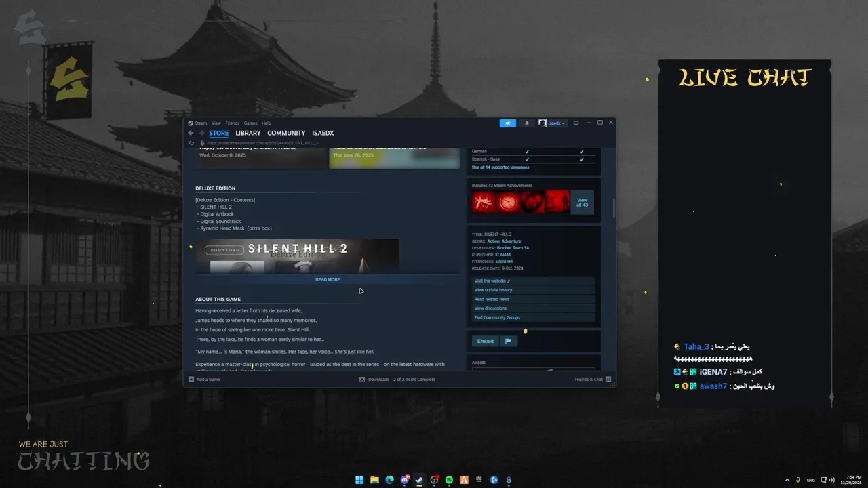Open the Adventure genre link
This screenshot has width=868, height=488.
pyautogui.click(x=511, y=241)
